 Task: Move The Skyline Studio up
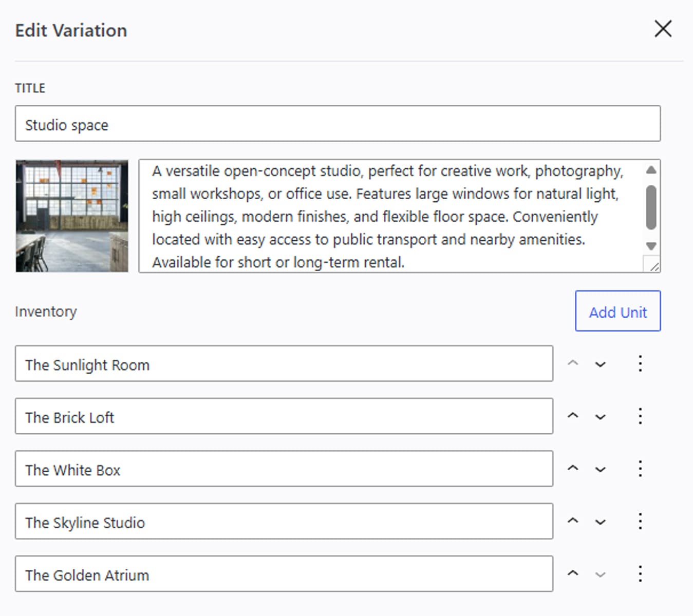point(573,521)
